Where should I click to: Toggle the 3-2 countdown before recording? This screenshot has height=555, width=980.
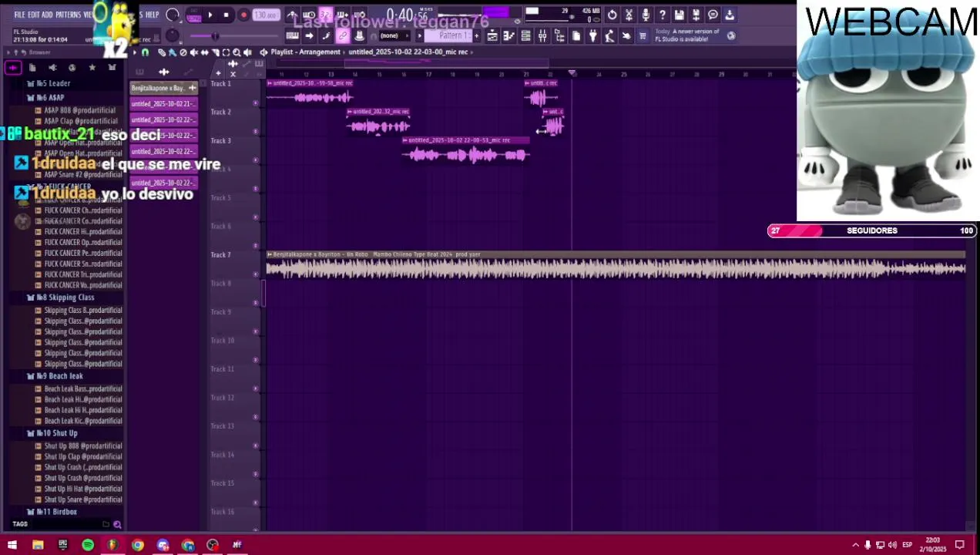[326, 15]
